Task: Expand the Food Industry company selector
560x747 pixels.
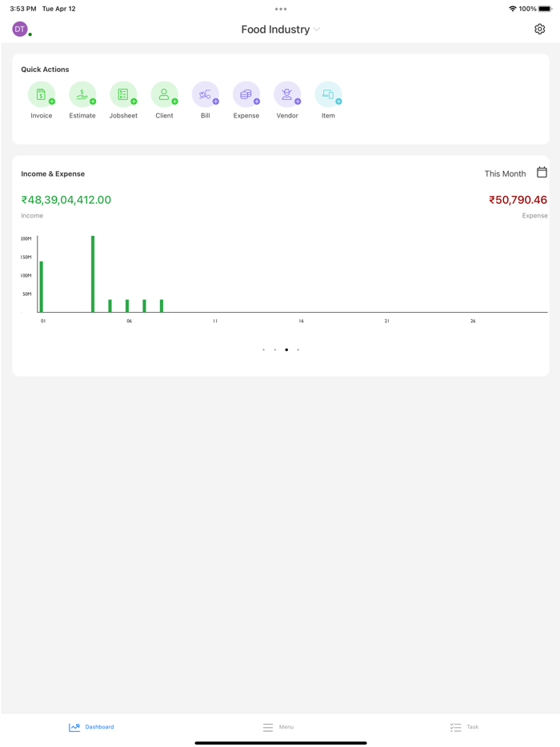Action: [x=281, y=29]
